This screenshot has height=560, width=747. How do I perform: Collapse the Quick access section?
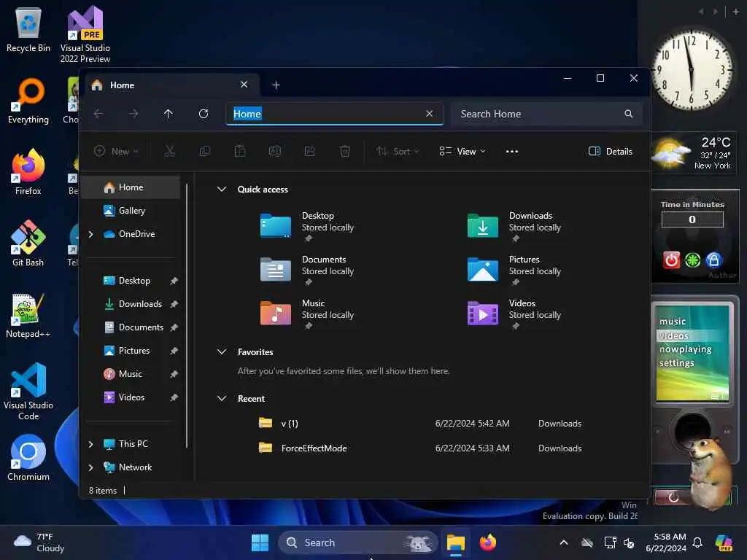(x=222, y=189)
